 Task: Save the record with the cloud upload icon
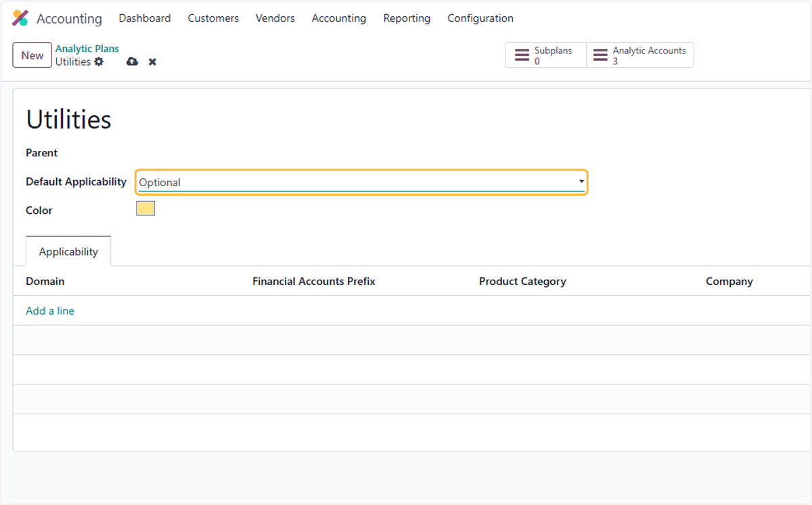coord(132,62)
